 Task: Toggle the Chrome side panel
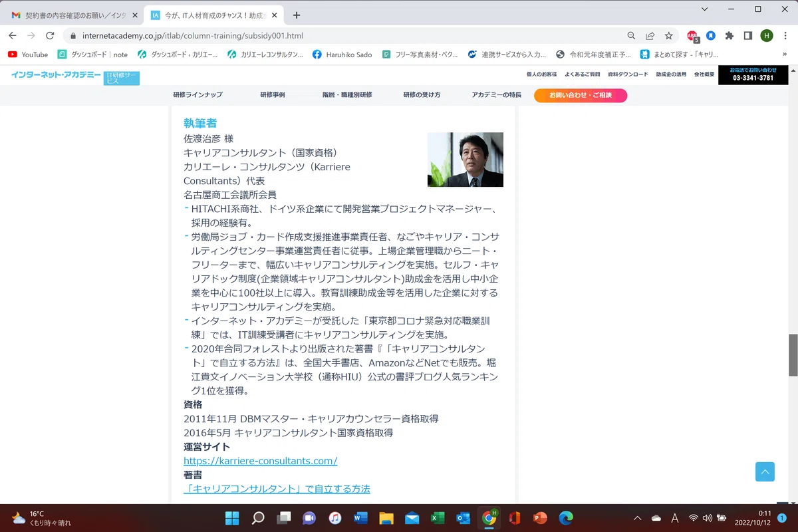[748, 36]
